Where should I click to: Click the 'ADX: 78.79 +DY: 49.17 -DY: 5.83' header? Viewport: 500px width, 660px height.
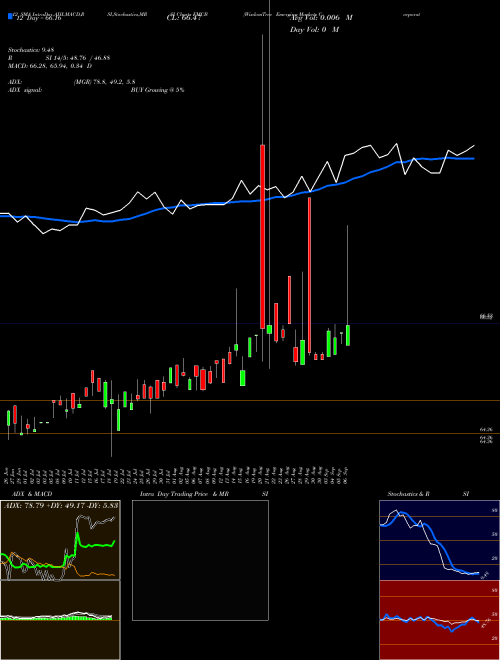tap(61, 505)
